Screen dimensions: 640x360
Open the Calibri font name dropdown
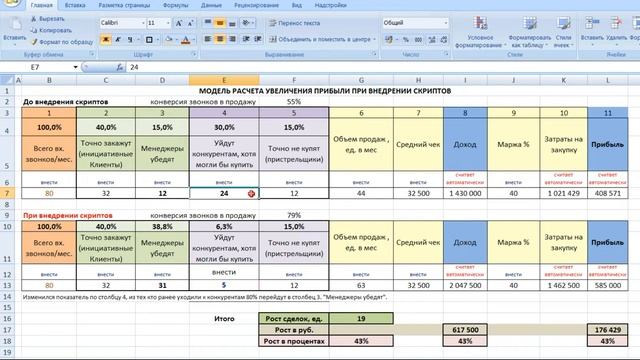[x=143, y=23]
